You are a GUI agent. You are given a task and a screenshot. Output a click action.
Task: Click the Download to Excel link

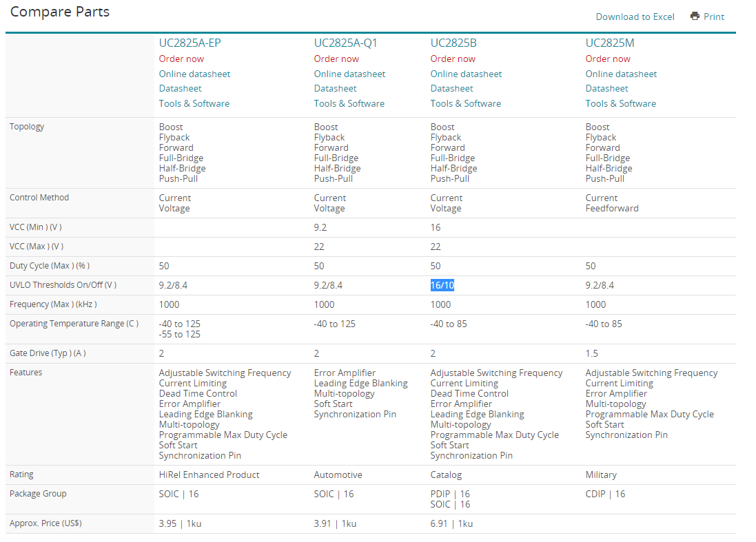click(635, 17)
